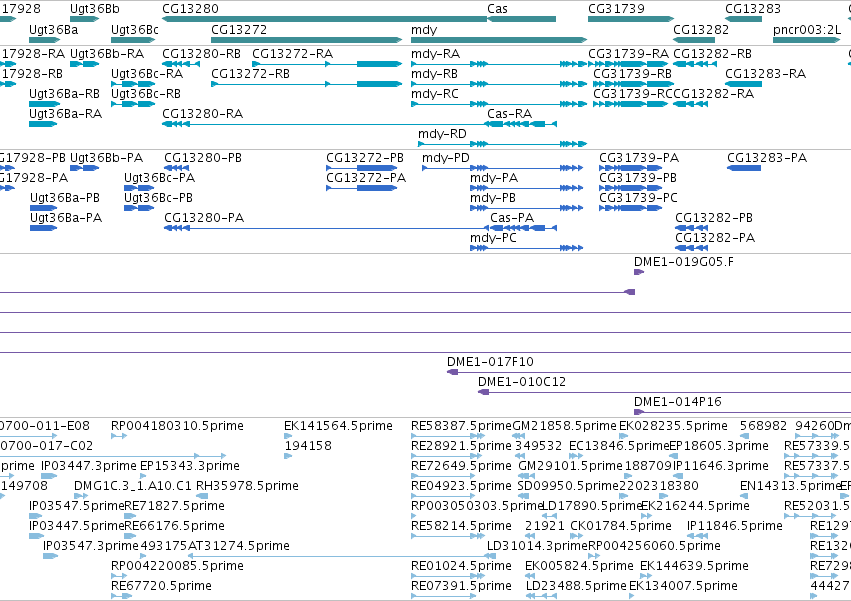
Task: Click EST AT31274.5prime
Action: (x=239, y=546)
